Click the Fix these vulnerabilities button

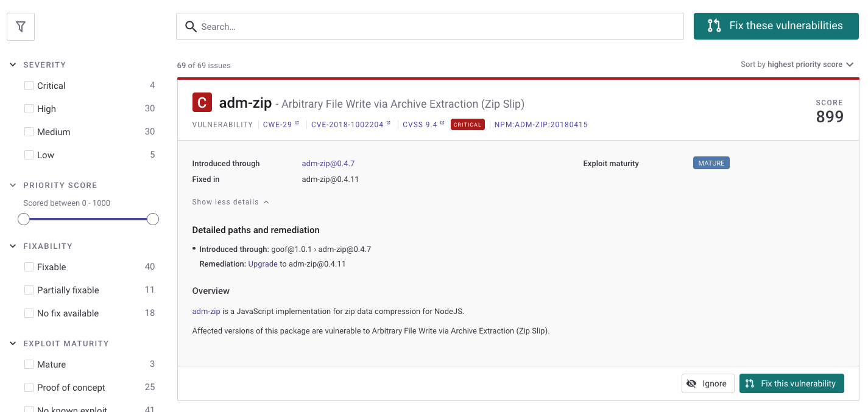[x=775, y=26]
